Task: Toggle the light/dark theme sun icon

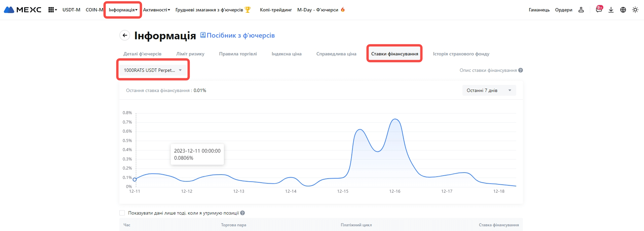Action: tap(635, 10)
